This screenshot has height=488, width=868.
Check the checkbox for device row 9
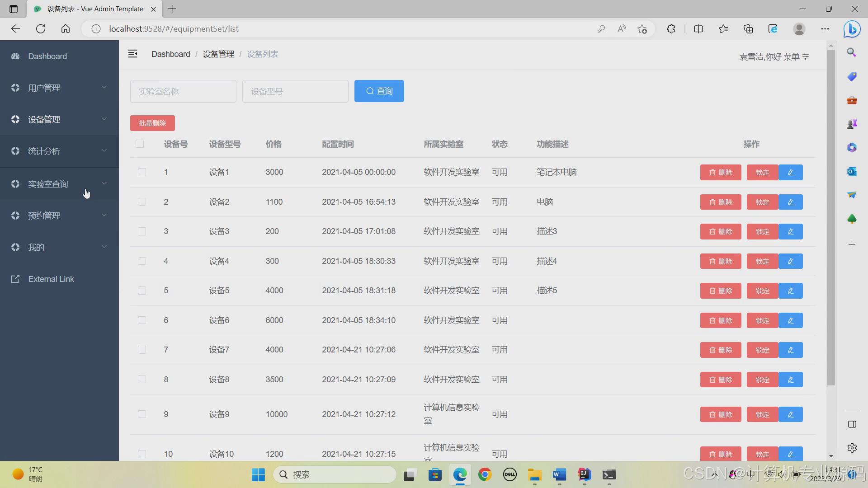point(142,414)
